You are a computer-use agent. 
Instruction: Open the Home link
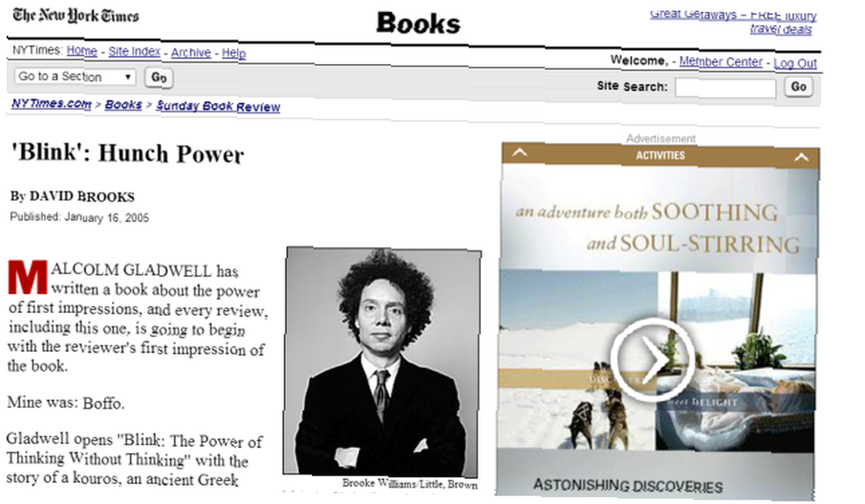(81, 51)
